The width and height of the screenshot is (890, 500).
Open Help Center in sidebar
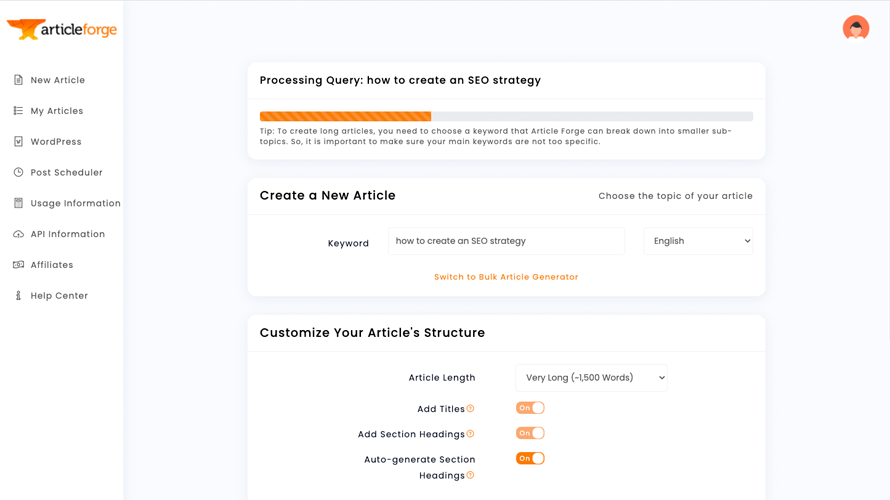pos(59,295)
